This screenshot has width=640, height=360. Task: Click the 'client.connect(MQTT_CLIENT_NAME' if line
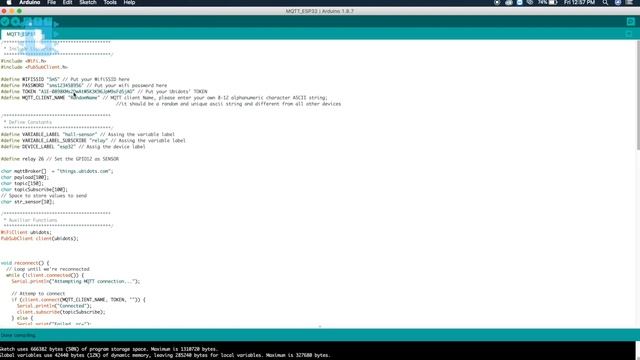click(x=78, y=300)
